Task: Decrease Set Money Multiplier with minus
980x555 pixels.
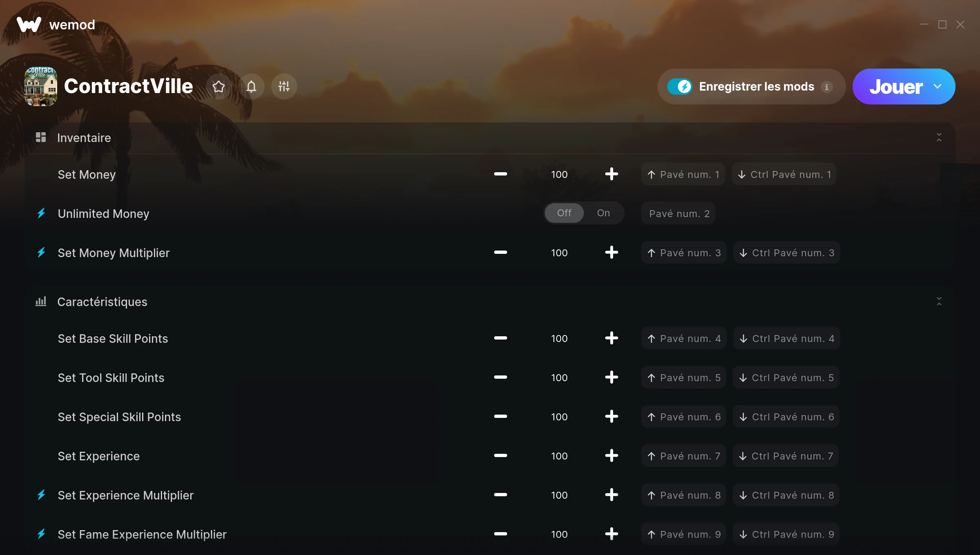Action: coord(500,253)
